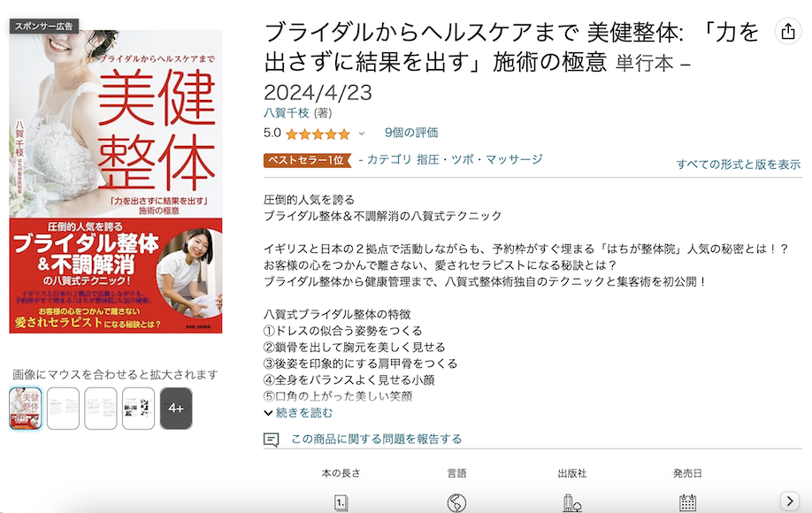Click the publisher building icon
The image size is (812, 513).
(x=571, y=502)
